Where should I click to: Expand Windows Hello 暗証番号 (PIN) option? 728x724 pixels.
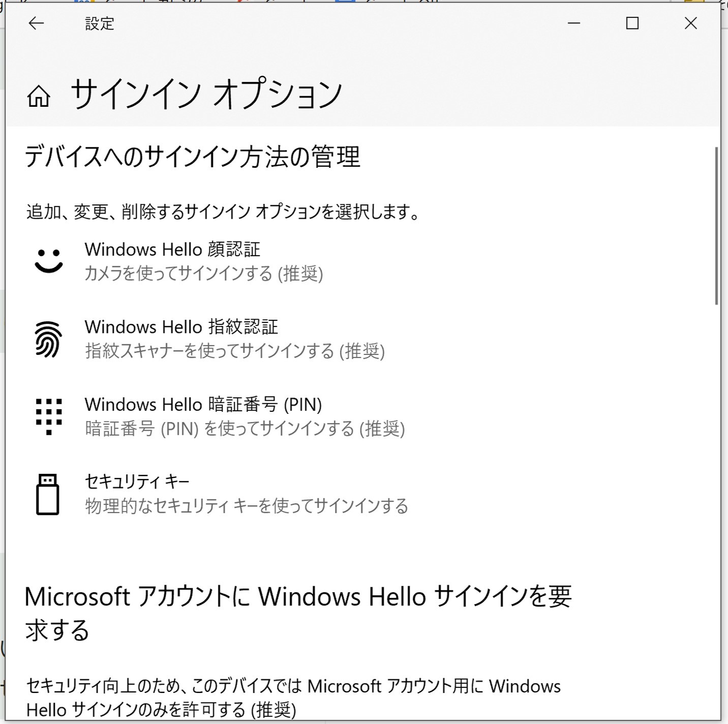[203, 405]
